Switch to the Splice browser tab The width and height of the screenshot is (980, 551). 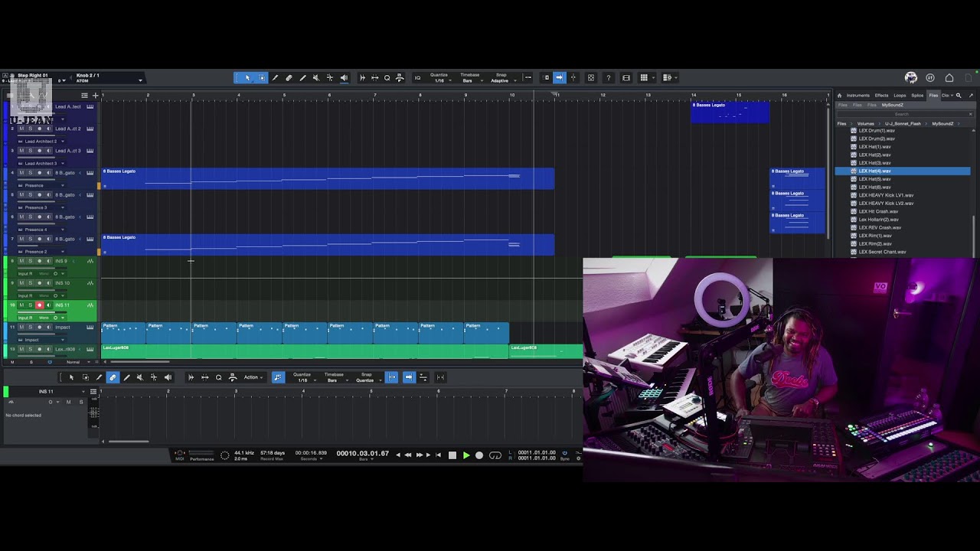pyautogui.click(x=917, y=96)
